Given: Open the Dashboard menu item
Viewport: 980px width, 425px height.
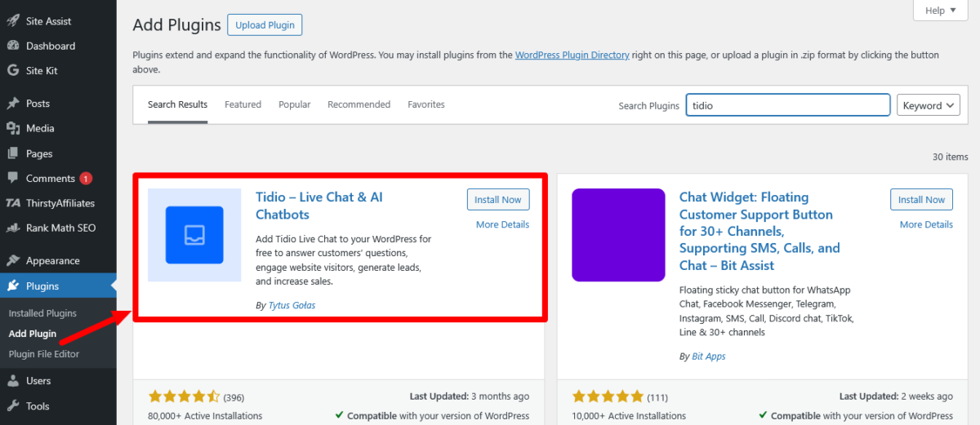Looking at the screenshot, I should point(51,46).
